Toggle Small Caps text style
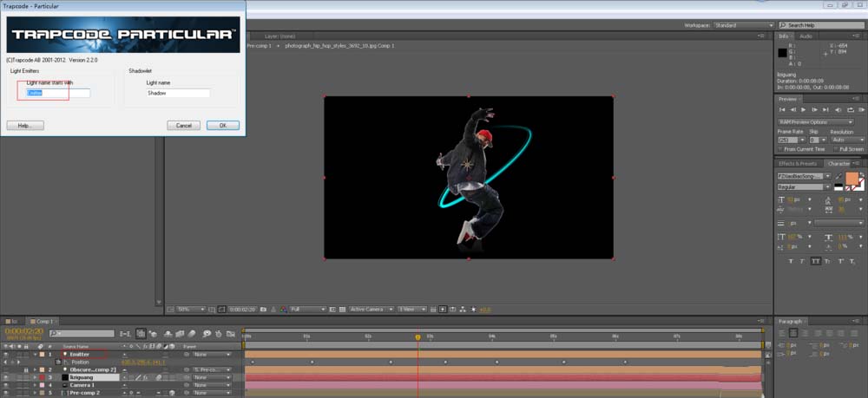 click(827, 262)
